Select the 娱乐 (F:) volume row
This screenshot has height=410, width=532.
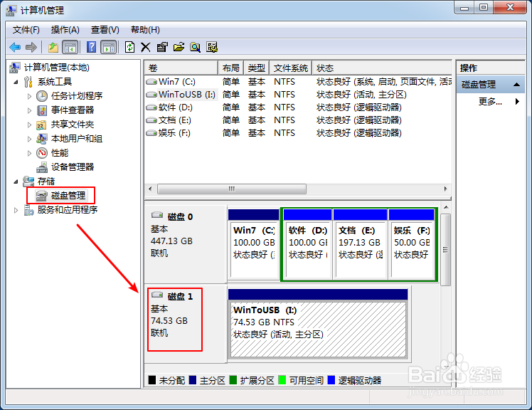(298, 133)
